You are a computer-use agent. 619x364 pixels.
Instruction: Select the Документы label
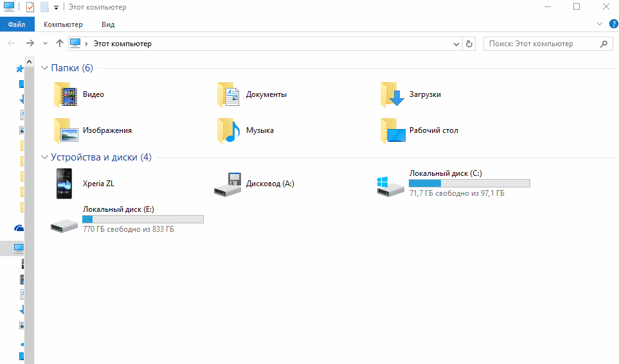click(266, 94)
